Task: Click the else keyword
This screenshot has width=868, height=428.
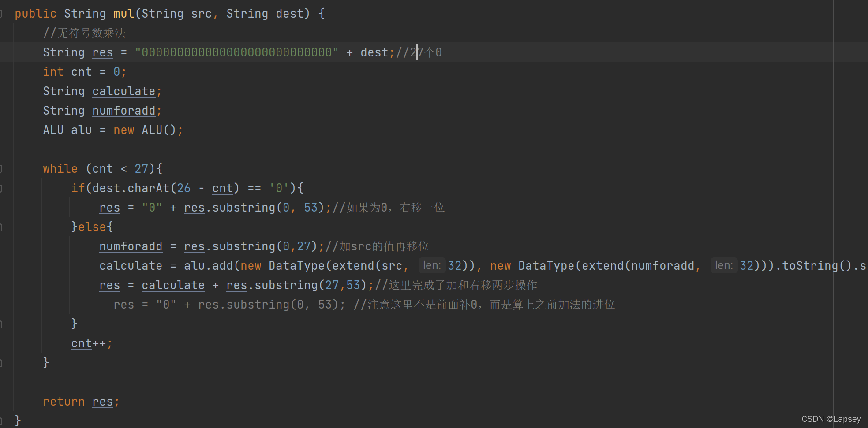Action: click(x=92, y=227)
